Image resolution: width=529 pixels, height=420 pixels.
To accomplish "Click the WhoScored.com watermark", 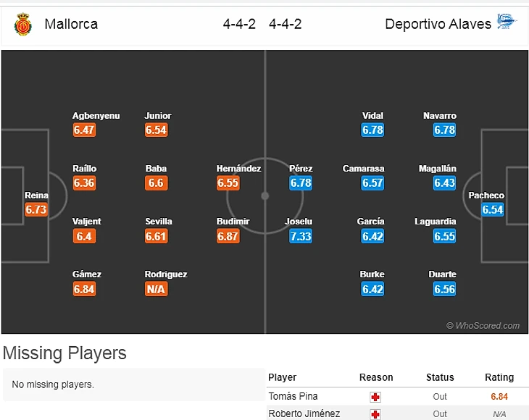I will click(x=483, y=326).
